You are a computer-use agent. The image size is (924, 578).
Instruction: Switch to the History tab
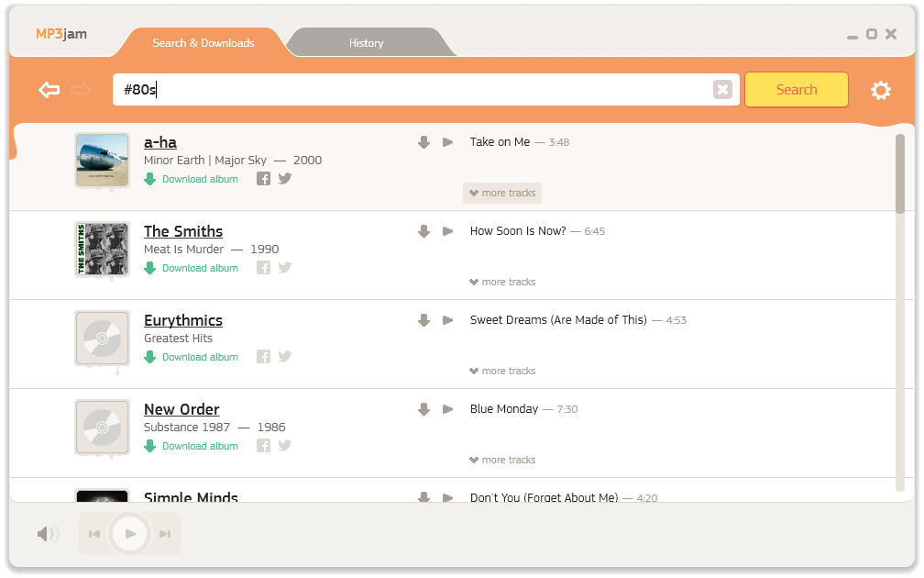[x=366, y=43]
